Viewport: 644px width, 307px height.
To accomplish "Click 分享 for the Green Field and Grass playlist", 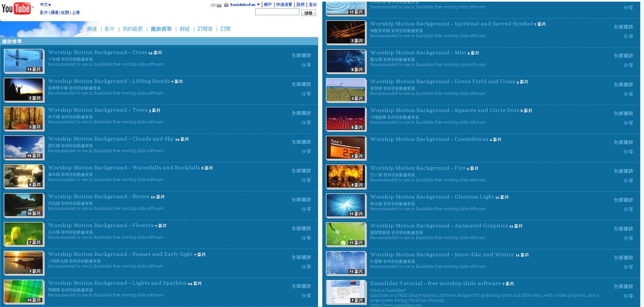I will tap(628, 94).
